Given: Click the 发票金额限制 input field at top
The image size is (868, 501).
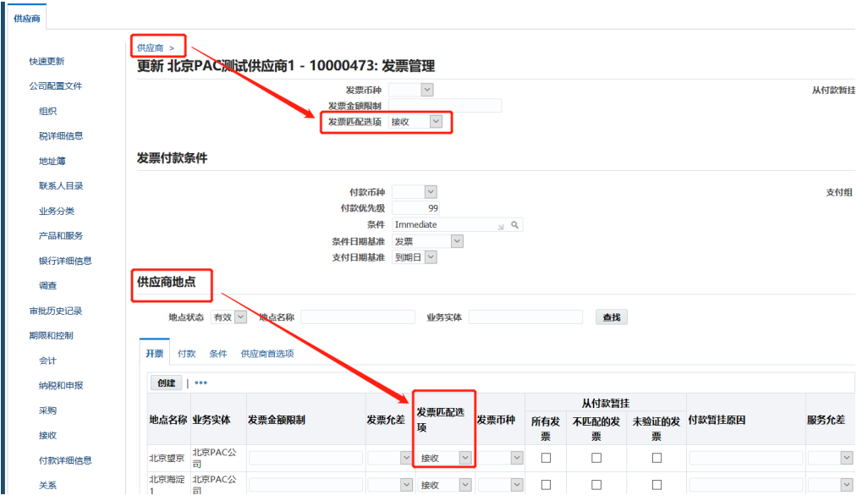Looking at the screenshot, I should pos(445,106).
